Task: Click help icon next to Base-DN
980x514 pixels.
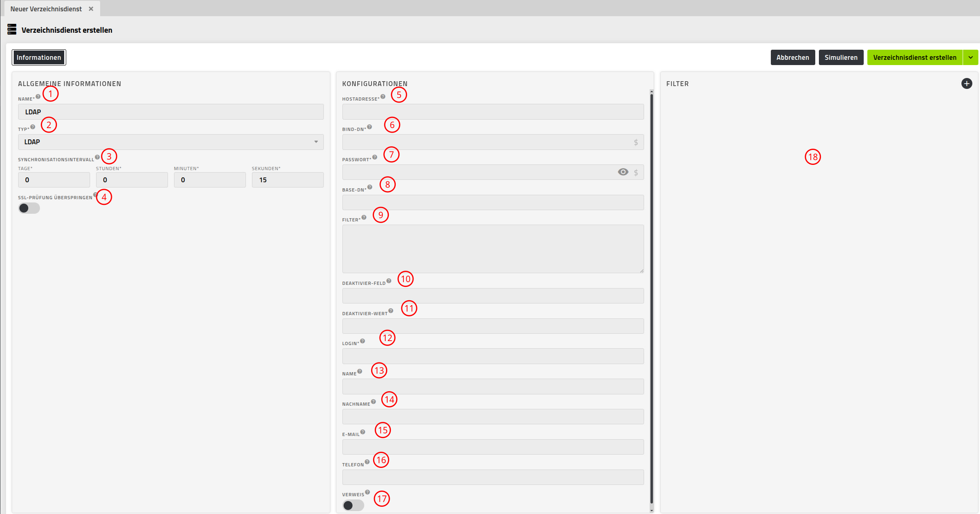Action: pos(370,187)
